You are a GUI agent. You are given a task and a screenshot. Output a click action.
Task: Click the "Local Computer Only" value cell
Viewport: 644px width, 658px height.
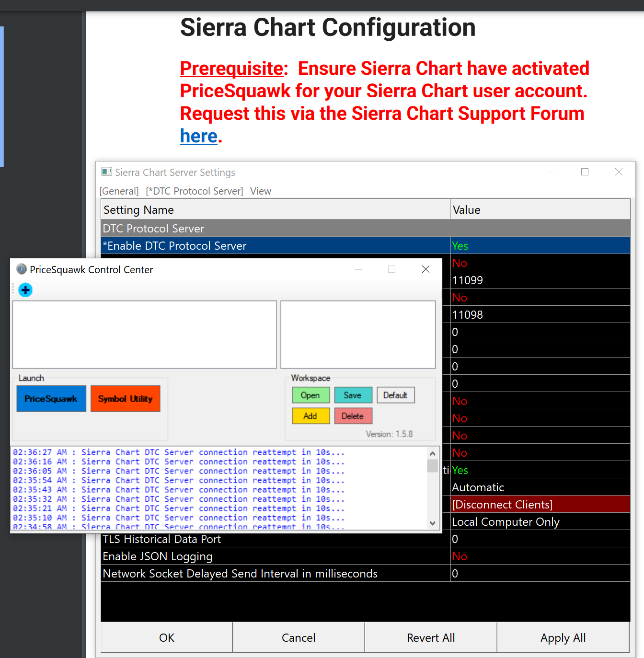click(x=540, y=521)
